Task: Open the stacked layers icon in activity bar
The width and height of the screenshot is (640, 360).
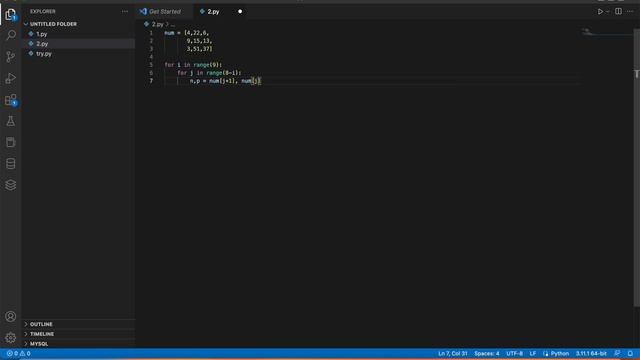Action: point(11,185)
